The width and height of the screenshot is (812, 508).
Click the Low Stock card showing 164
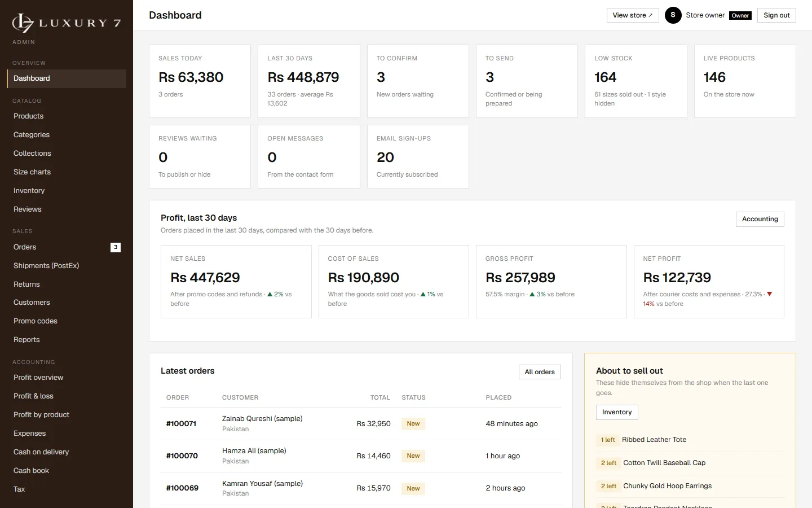pyautogui.click(x=636, y=81)
